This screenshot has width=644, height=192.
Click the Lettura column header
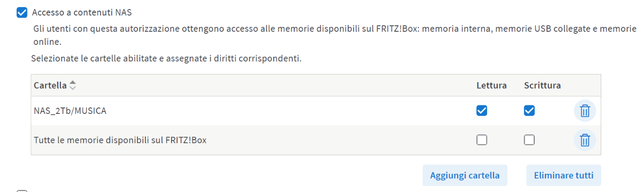[x=492, y=86]
